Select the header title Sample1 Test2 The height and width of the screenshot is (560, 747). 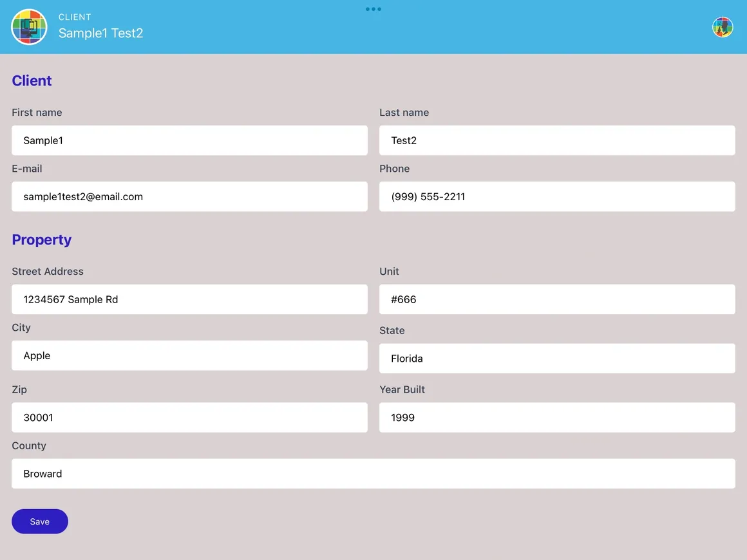click(x=100, y=33)
